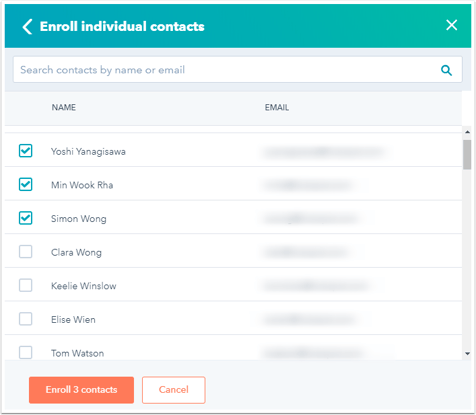Click the EMAIL column header

tap(277, 107)
